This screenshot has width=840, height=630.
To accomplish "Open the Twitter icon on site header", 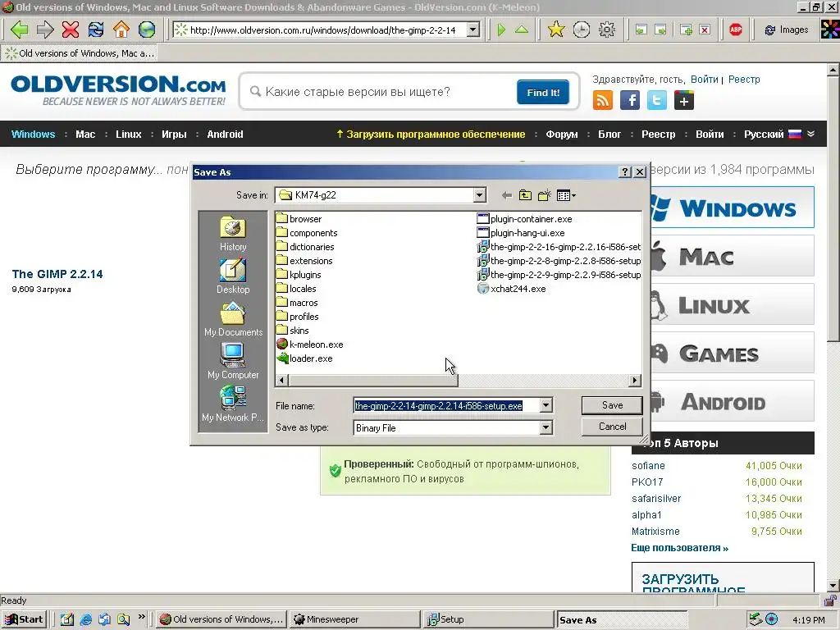I will pyautogui.click(x=657, y=100).
